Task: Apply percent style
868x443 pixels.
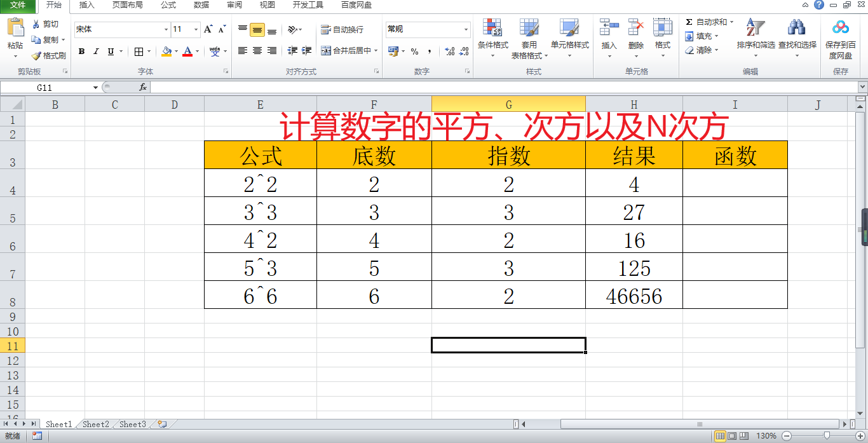Action: click(x=414, y=51)
